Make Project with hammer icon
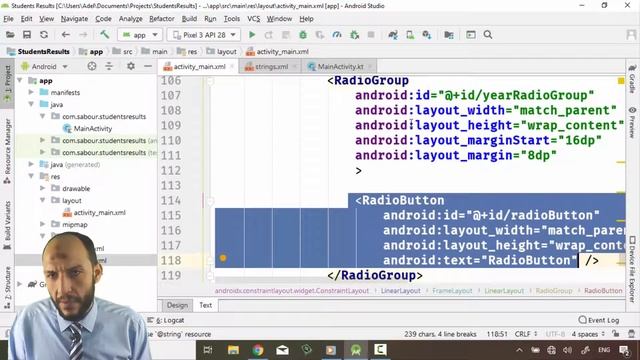640x360 pixels. tap(104, 35)
